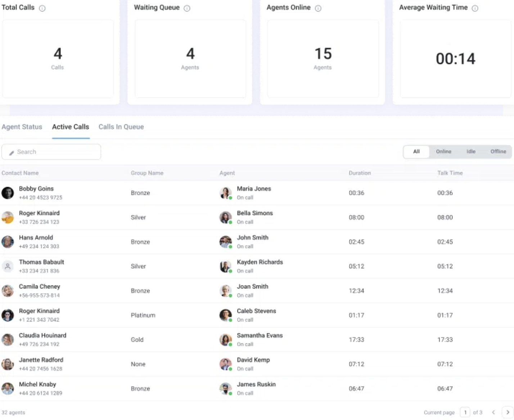This screenshot has width=514, height=420.
Task: Click info icon beside Total Calls
Action: click(x=42, y=8)
